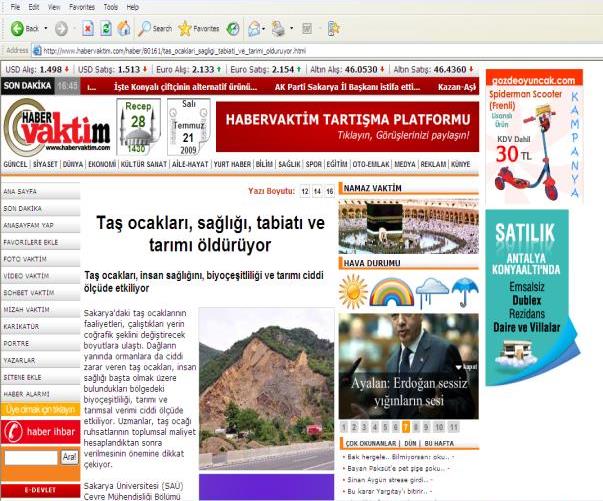Screen dimensions: 603x501
Task: Click the browser Back button
Action: tap(25, 28)
